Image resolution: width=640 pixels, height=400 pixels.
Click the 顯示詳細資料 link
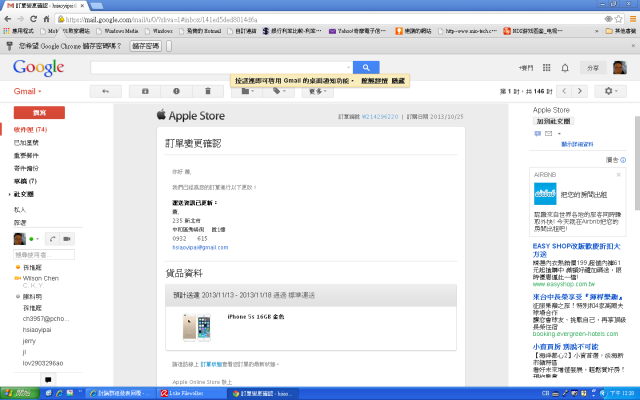coord(577,144)
